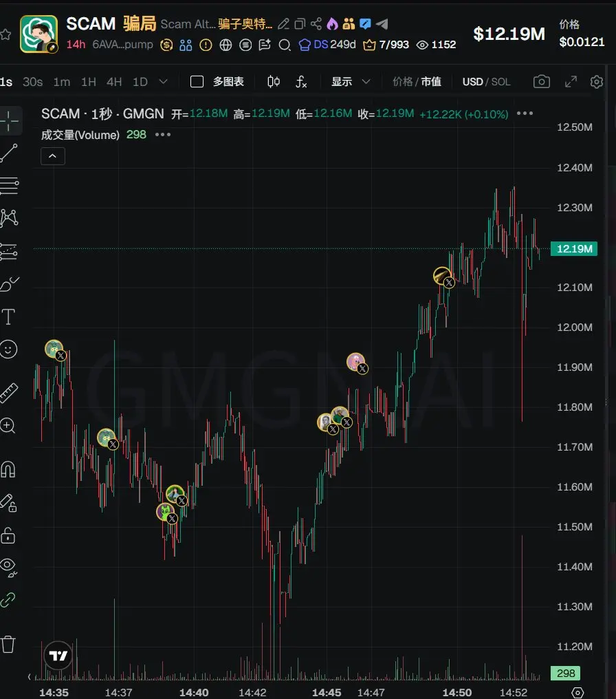616x699 pixels.
Task: Add SCAM token to favorites star
Action: tap(5, 34)
